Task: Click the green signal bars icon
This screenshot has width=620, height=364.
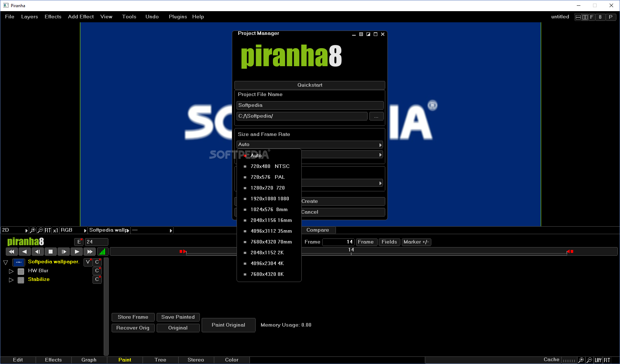Action: tap(103, 252)
